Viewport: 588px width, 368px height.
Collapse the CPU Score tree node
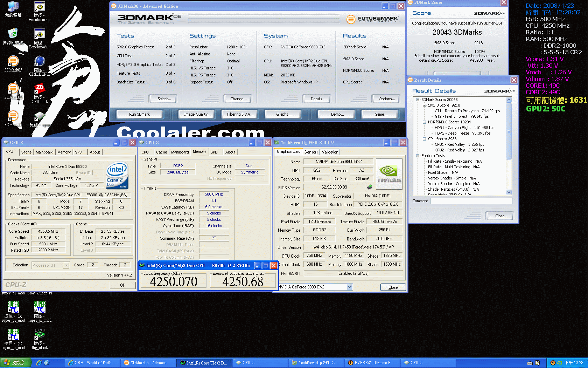[x=424, y=139]
